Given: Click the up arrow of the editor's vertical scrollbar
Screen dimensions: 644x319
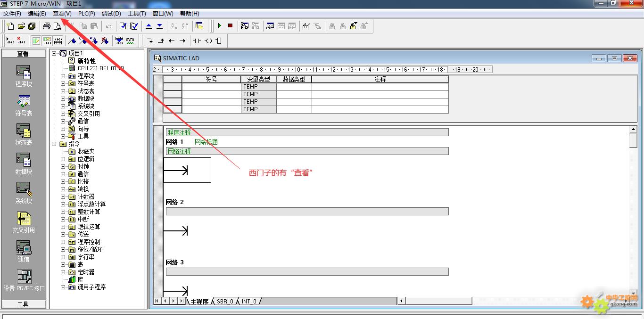Looking at the screenshot, I should point(633,130).
